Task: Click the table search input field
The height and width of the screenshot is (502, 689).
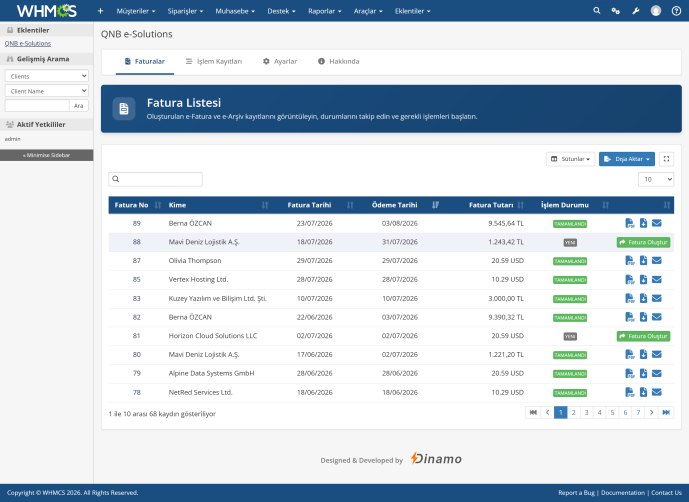Action: tap(156, 179)
